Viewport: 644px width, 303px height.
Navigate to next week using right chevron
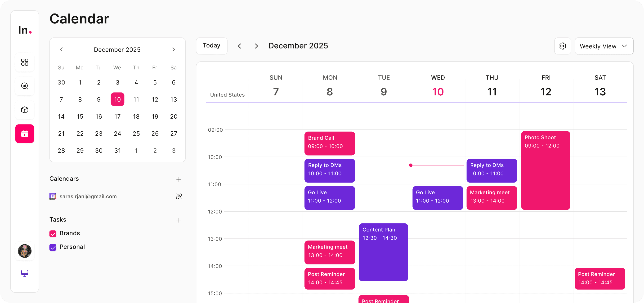coord(256,46)
